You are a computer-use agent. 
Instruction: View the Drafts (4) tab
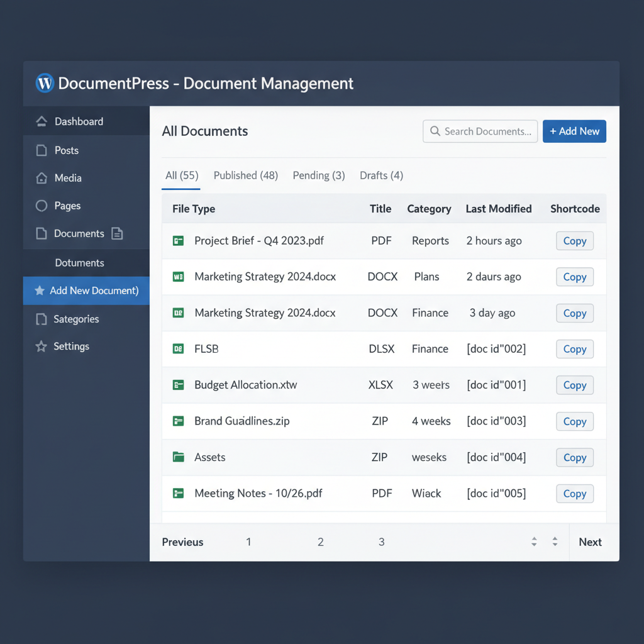[x=381, y=175]
